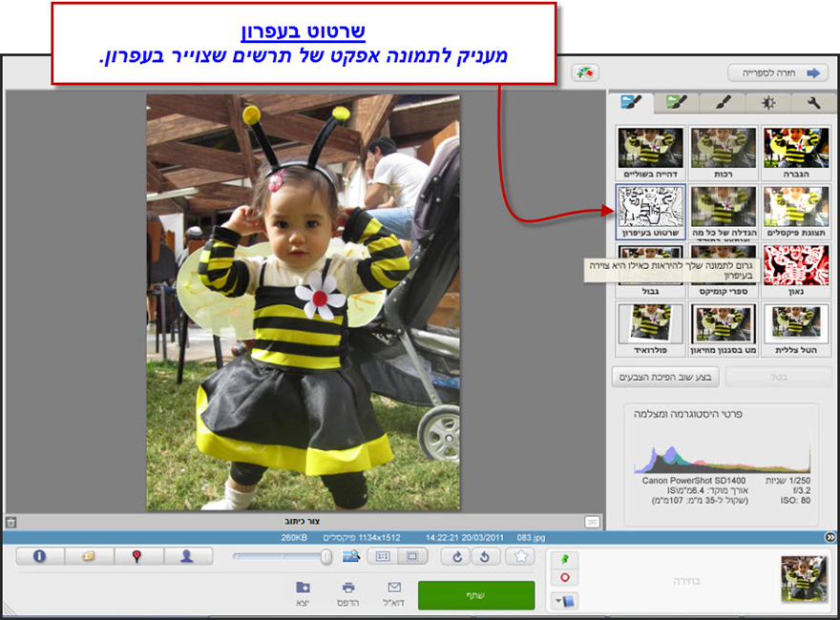The height and width of the screenshot is (620, 840).
Task: Select the 'הטל צללית' drop shadow effect
Action: pos(798,324)
